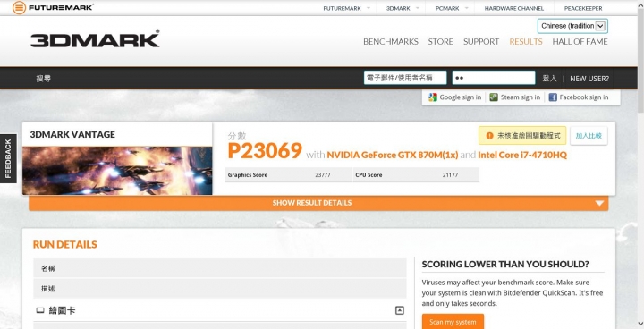The width and height of the screenshot is (644, 329).
Task: Open the 3DMARK top menu dropdown arrow
Action: point(418,8)
